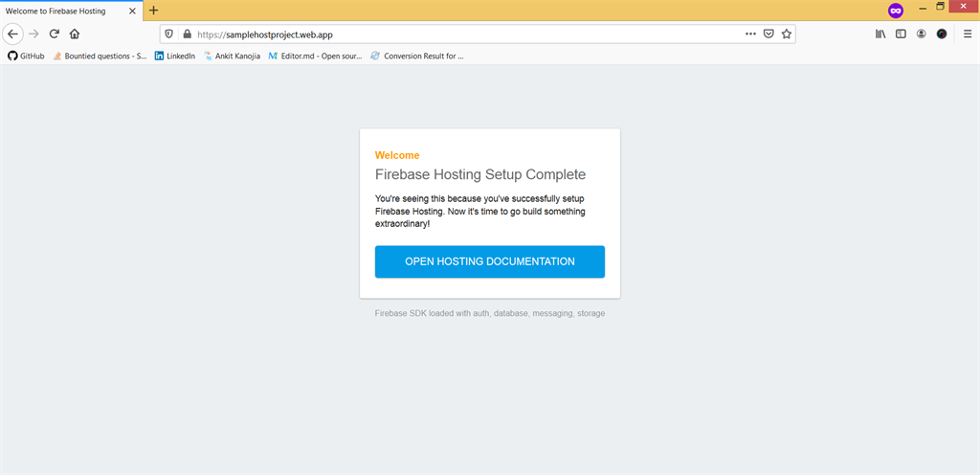Click the Firebase Hosting Setup Complete heading
980x475 pixels.
(x=480, y=174)
